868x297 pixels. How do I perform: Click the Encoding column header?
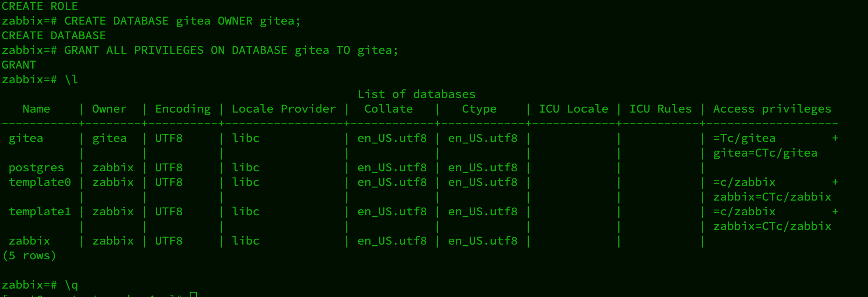pyautogui.click(x=183, y=109)
